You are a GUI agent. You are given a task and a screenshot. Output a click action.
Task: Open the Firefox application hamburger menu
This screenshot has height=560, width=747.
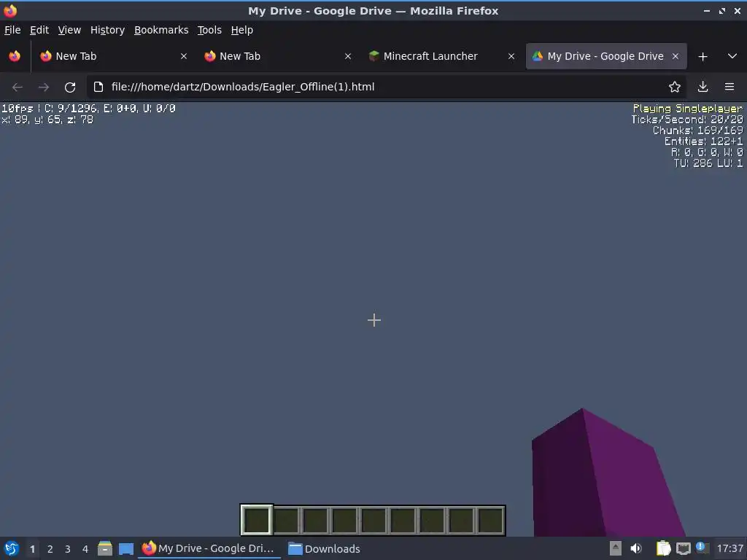tap(729, 87)
